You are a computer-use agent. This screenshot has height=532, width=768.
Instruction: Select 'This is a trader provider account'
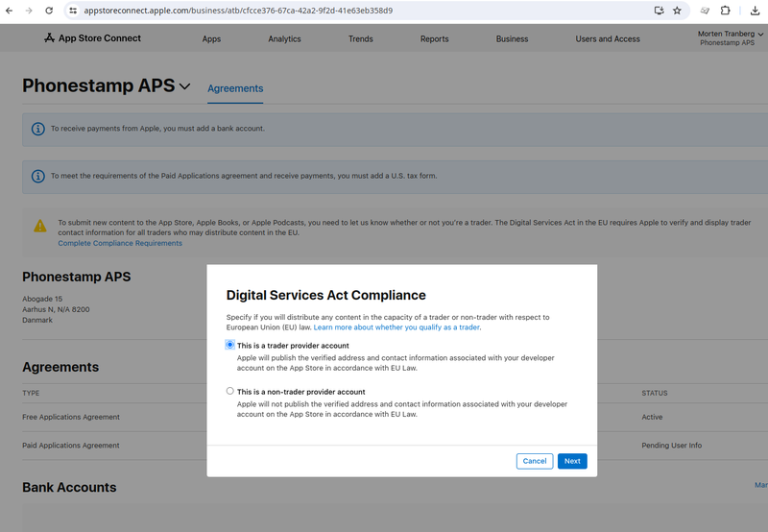click(230, 345)
